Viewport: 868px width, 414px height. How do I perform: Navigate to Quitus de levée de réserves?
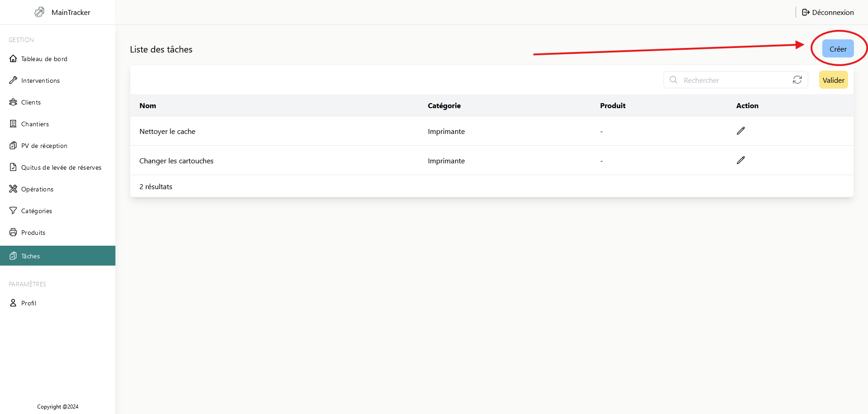(61, 167)
